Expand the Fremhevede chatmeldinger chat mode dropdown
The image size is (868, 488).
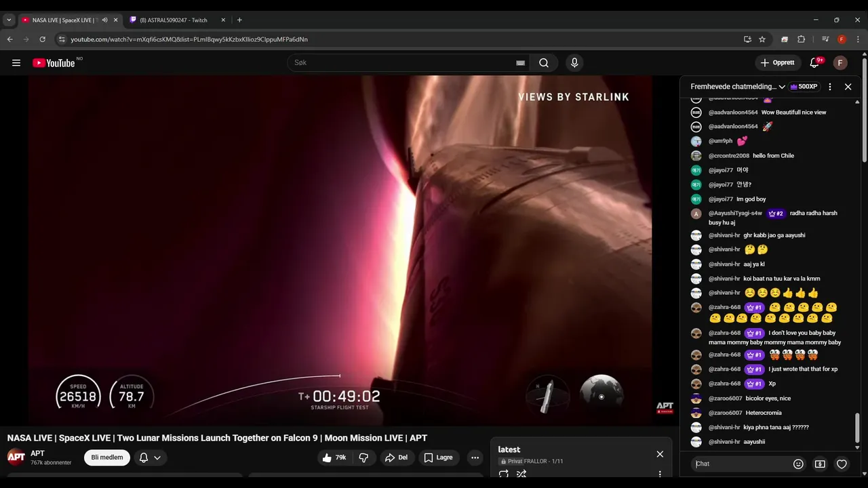738,87
